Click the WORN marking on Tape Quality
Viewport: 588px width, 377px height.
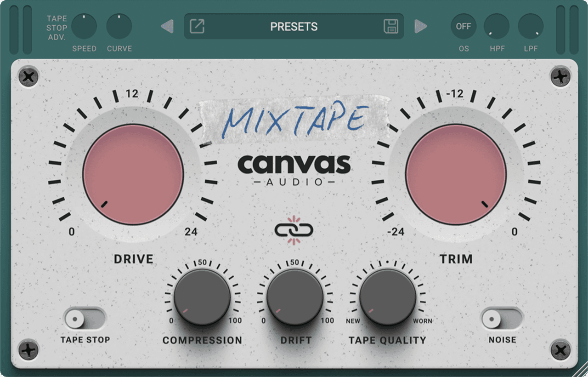tap(423, 321)
